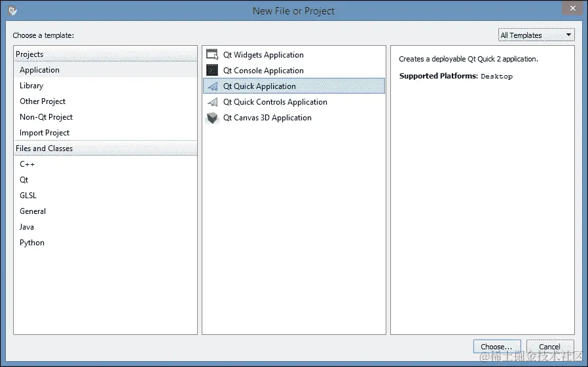This screenshot has height=367, width=588.
Task: Click the Qt Quick Controls Application icon
Action: pos(213,102)
